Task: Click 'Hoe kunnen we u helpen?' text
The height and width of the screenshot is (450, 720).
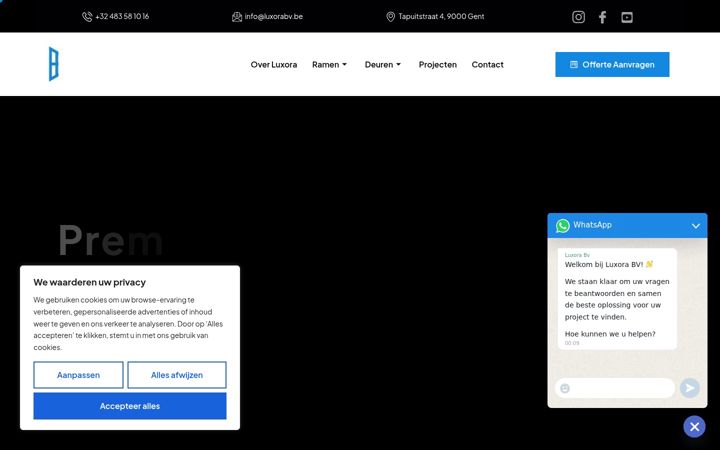Action: click(610, 334)
